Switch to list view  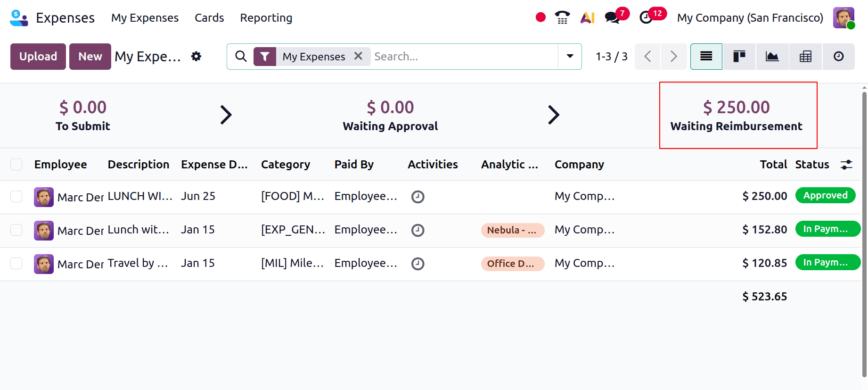[x=706, y=57]
